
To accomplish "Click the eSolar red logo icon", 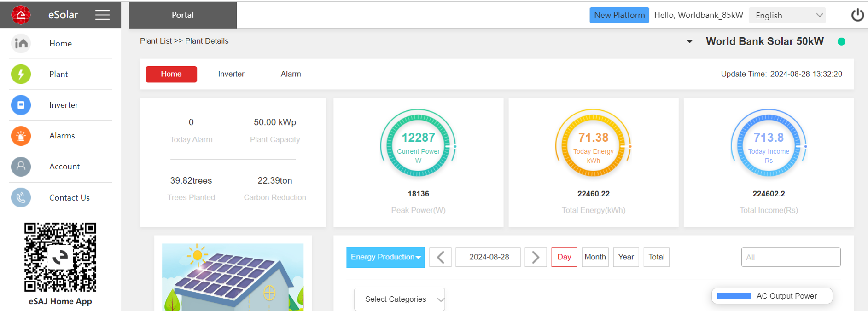I will coord(21,15).
